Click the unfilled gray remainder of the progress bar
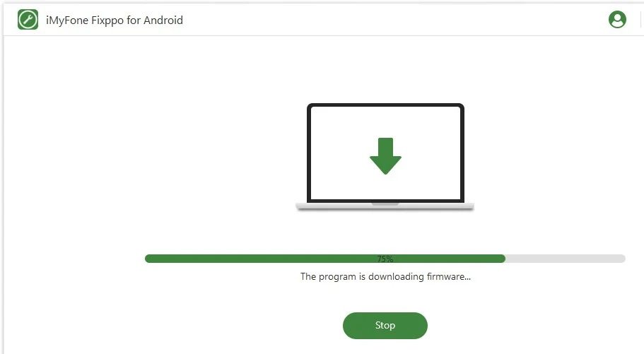 click(x=566, y=259)
